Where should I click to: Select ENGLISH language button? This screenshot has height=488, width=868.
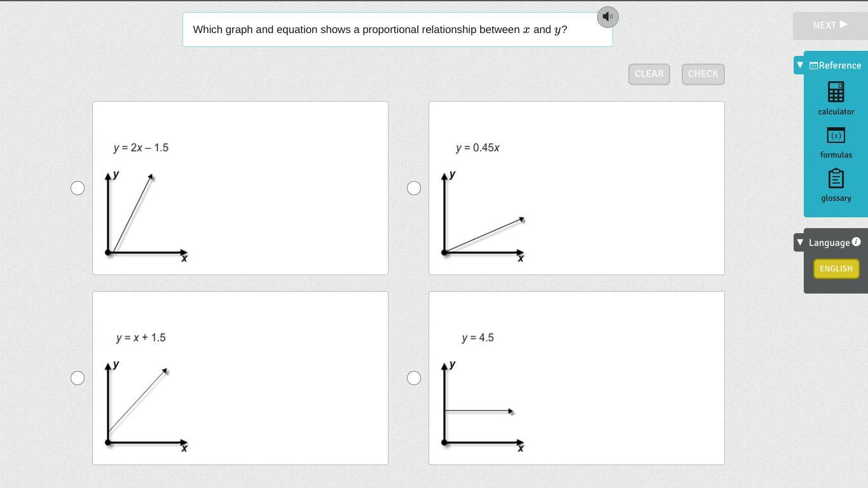click(836, 269)
